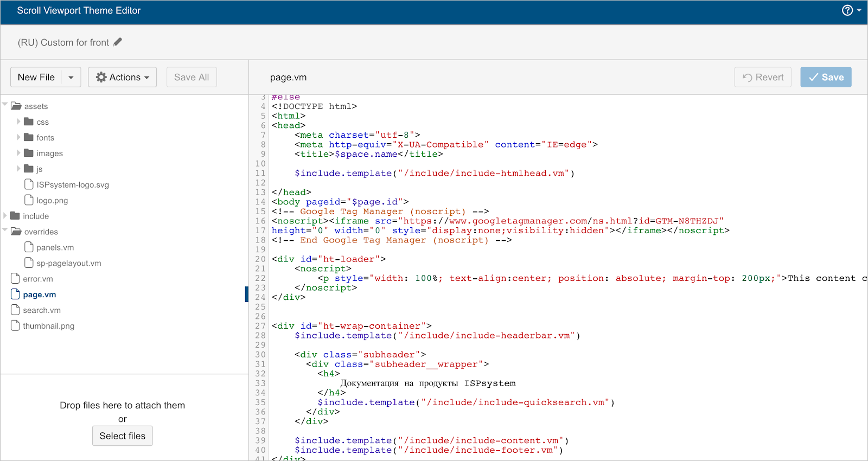Open the help menu icon
Screen dimensions: 868x461
tap(847, 10)
